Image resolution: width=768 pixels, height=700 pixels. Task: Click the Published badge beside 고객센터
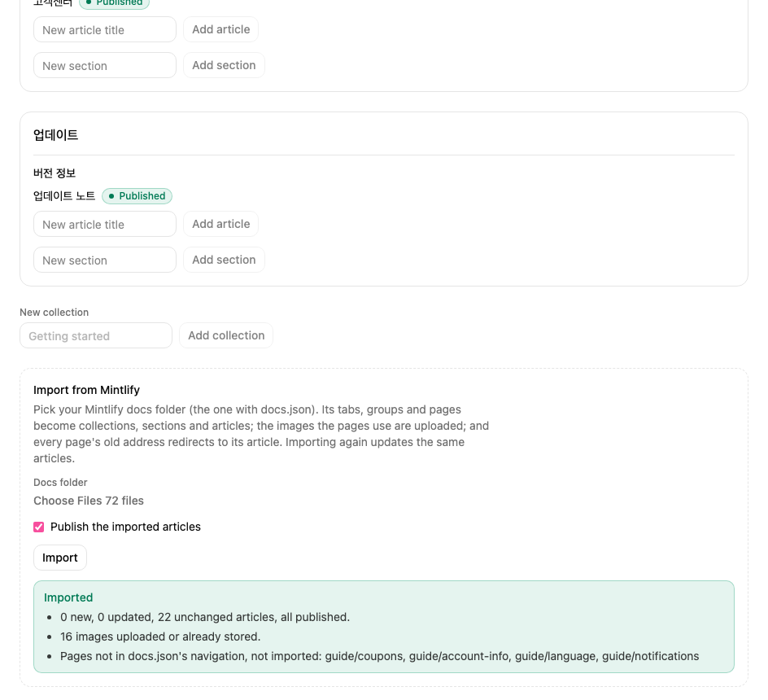[114, 3]
